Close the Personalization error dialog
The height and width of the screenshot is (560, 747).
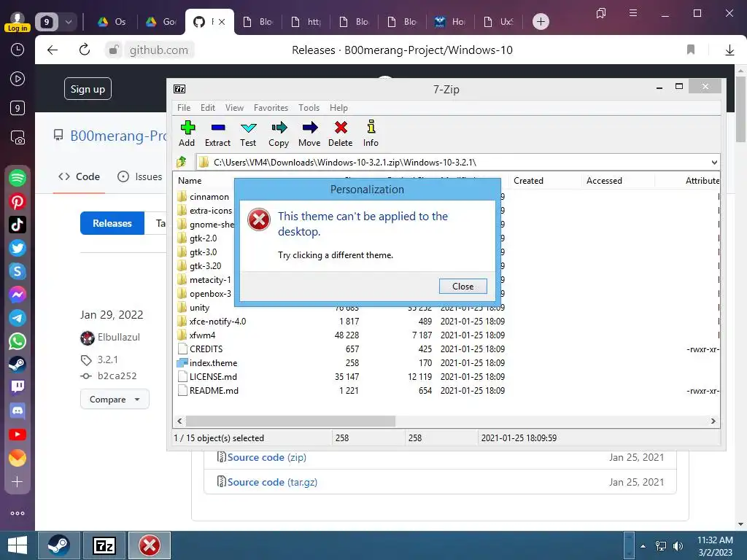click(x=463, y=286)
